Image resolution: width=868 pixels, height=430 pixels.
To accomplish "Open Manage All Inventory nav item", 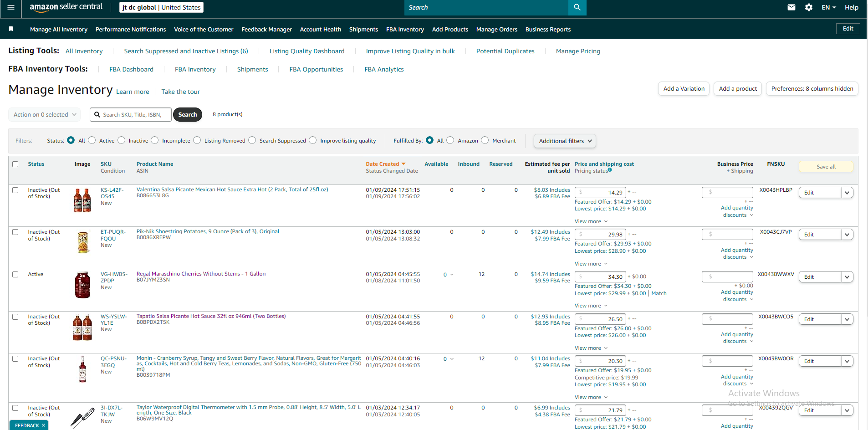I will tap(59, 29).
